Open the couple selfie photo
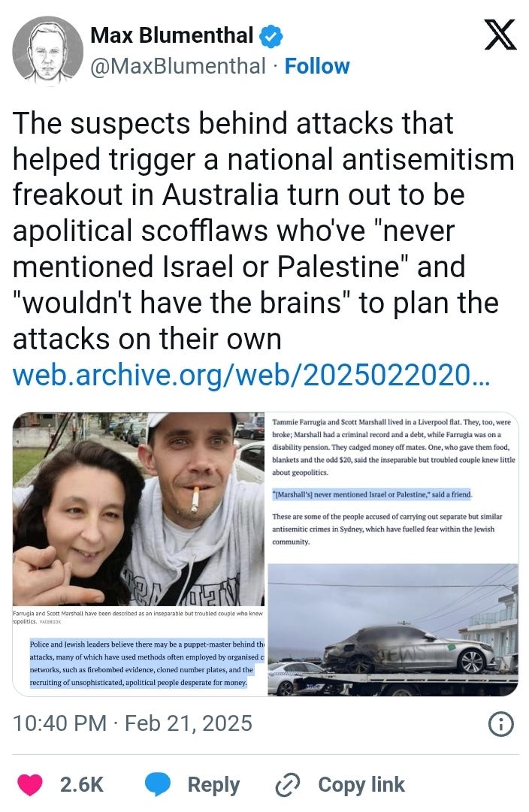This screenshot has height=812, width=529. tap(139, 509)
